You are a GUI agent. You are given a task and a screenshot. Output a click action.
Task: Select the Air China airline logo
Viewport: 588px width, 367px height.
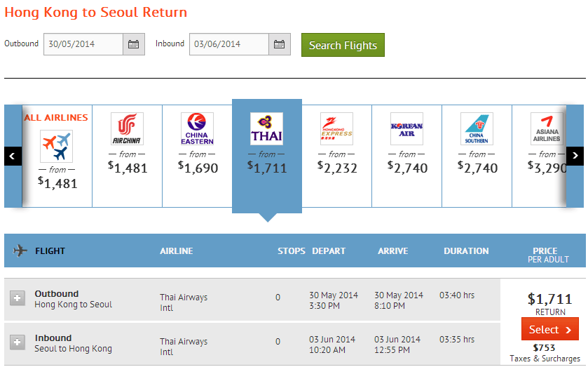[127, 129]
